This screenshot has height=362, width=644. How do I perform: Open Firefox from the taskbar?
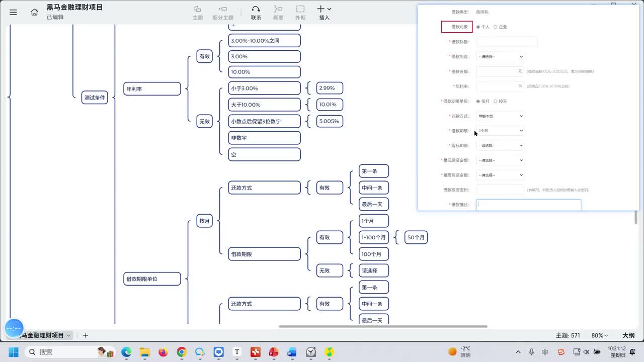click(x=163, y=352)
